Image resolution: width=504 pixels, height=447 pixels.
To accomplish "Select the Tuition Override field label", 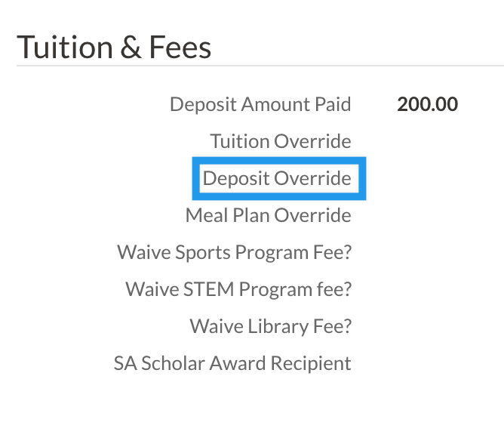I will pyautogui.click(x=281, y=141).
